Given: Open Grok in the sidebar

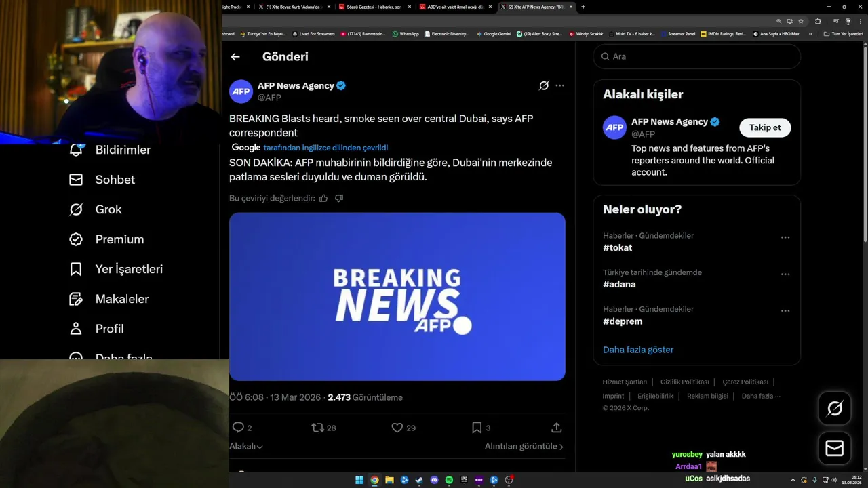Looking at the screenshot, I should 96,209.
